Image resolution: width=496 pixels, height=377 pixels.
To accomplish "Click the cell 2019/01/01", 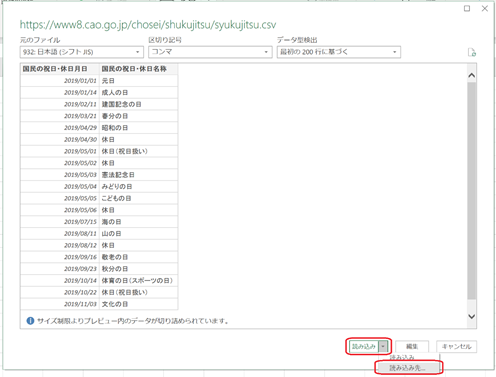I will click(60, 81).
